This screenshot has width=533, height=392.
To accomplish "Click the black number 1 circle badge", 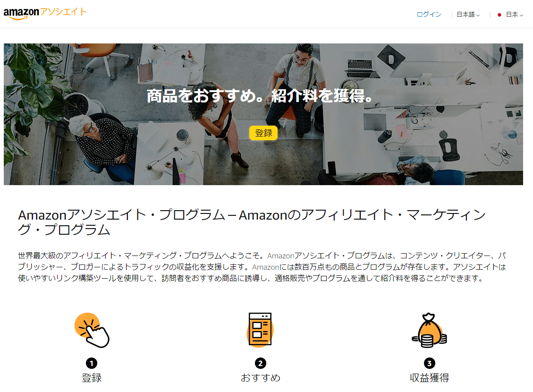I will coord(92,363).
